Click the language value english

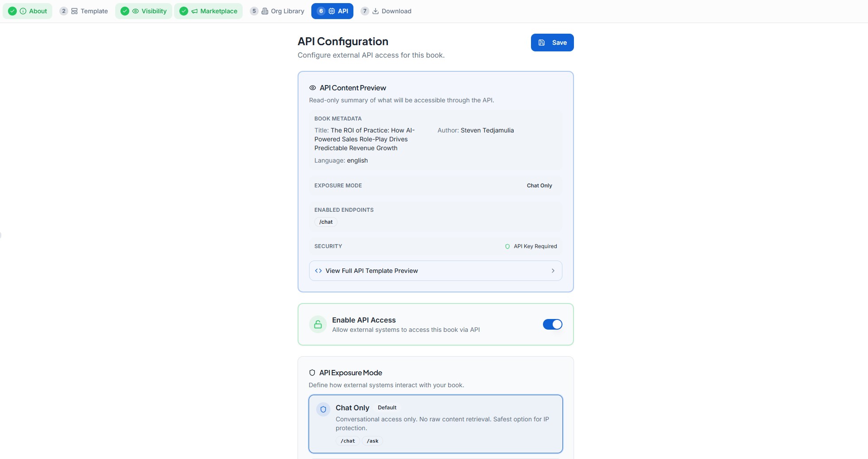pos(357,160)
